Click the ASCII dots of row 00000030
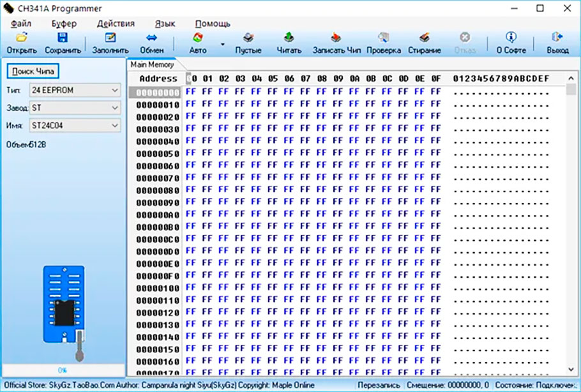 tap(501, 130)
